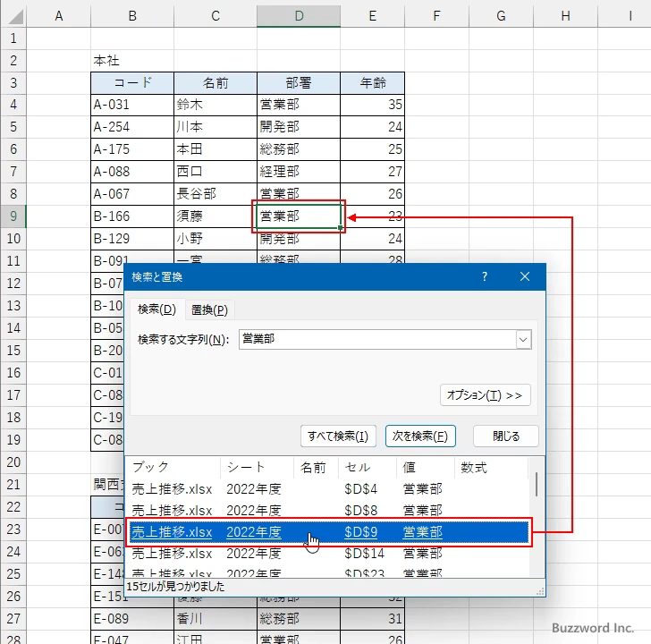Click 開発部 cell in row 5
This screenshot has height=644, width=651.
pyautogui.click(x=299, y=127)
